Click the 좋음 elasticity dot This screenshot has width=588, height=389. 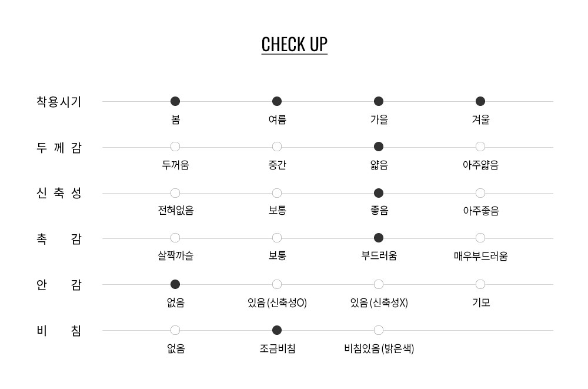[379, 193]
